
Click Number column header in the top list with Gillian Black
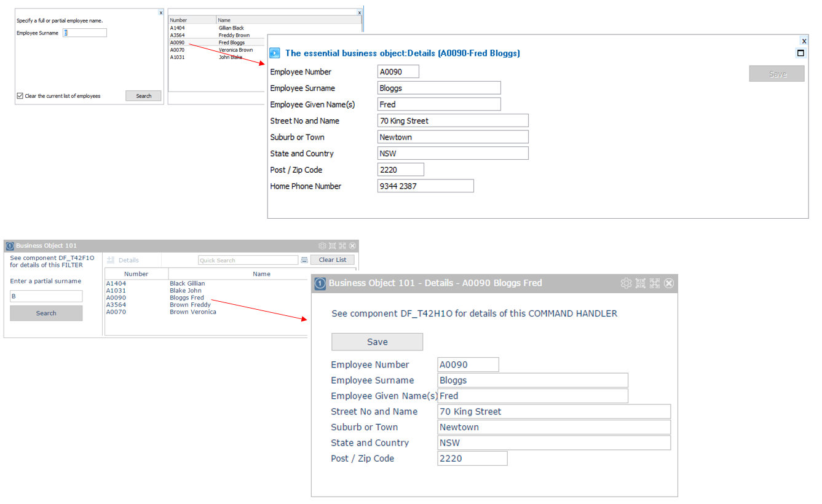[x=192, y=20]
